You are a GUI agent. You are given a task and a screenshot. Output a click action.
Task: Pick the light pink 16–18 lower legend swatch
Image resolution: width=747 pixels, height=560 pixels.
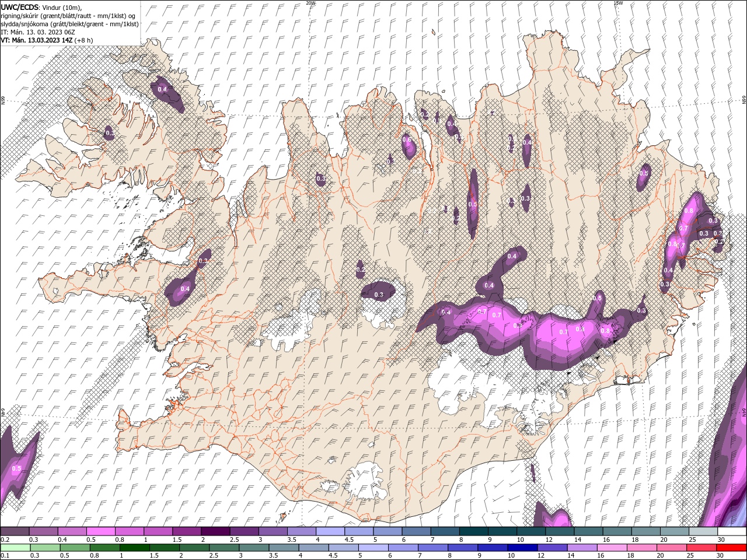click(x=612, y=547)
